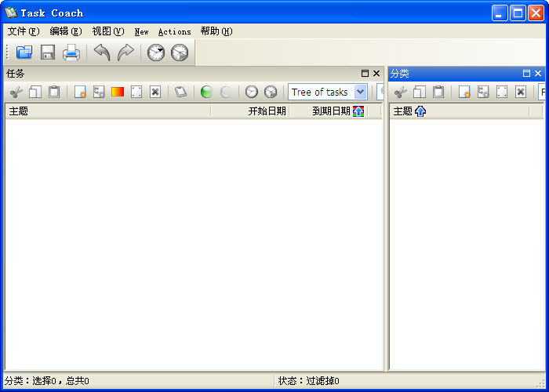Click new subcategory icon in 分类 panel
Viewport: 549px width, 392px height.
pyautogui.click(x=484, y=92)
